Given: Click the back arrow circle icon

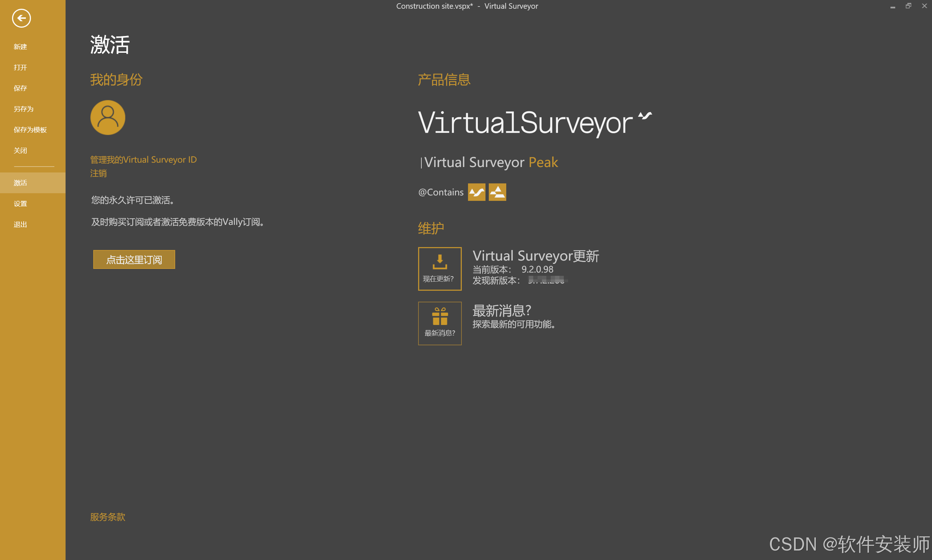Looking at the screenshot, I should point(21,18).
